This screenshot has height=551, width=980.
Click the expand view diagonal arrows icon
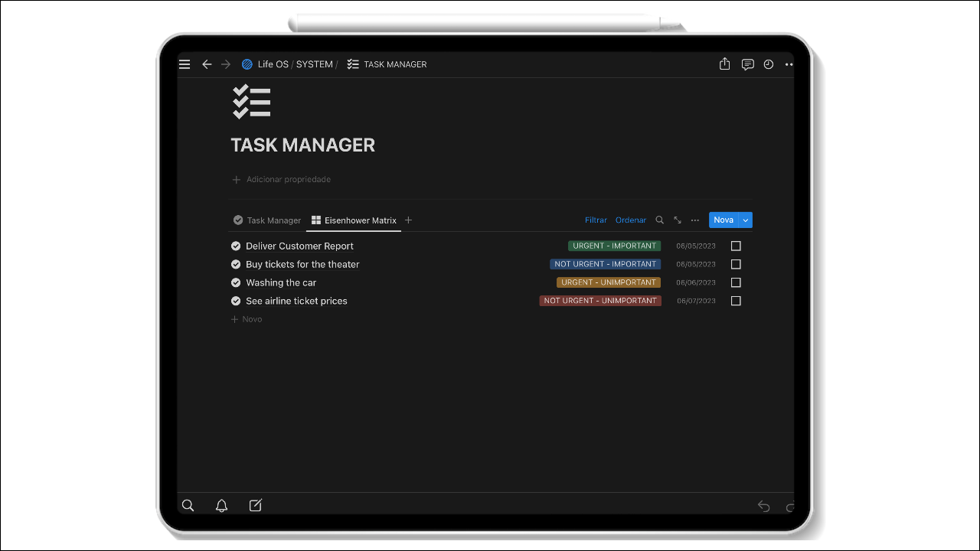point(677,220)
